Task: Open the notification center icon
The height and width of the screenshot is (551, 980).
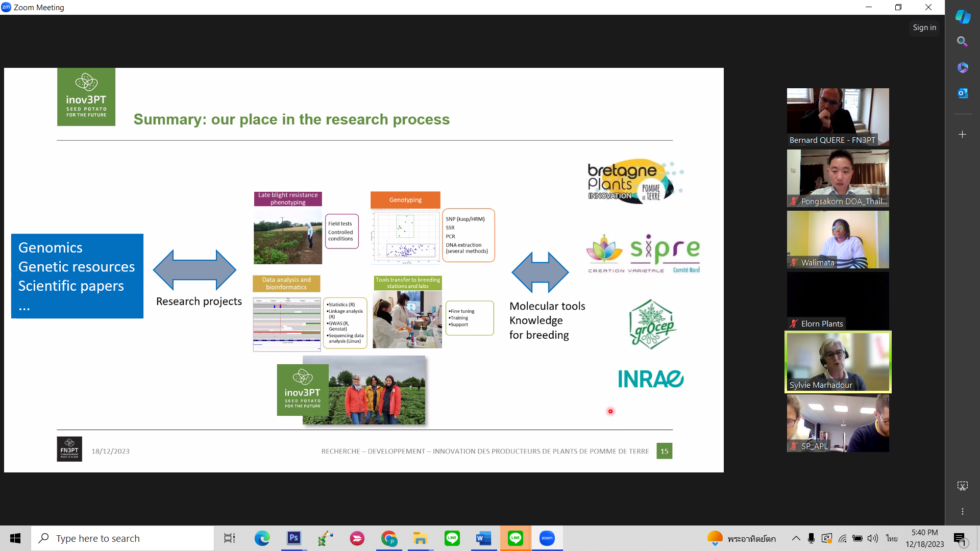Action: pos(960,538)
